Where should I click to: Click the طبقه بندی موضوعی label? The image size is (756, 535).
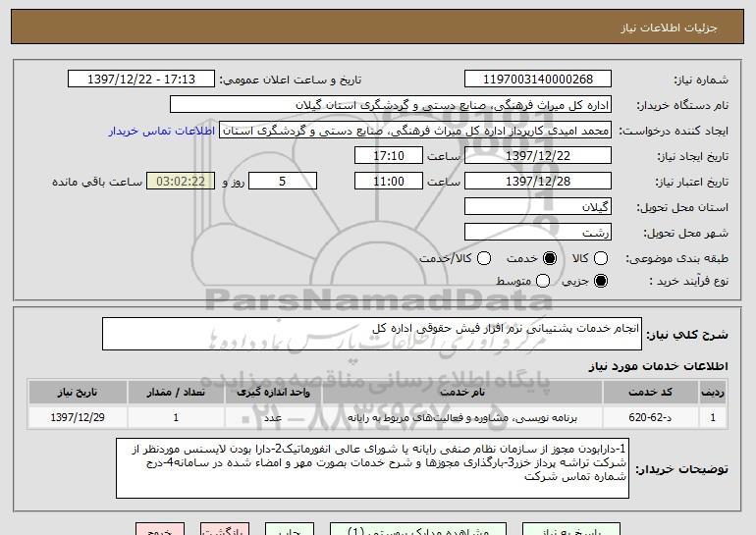point(676,259)
